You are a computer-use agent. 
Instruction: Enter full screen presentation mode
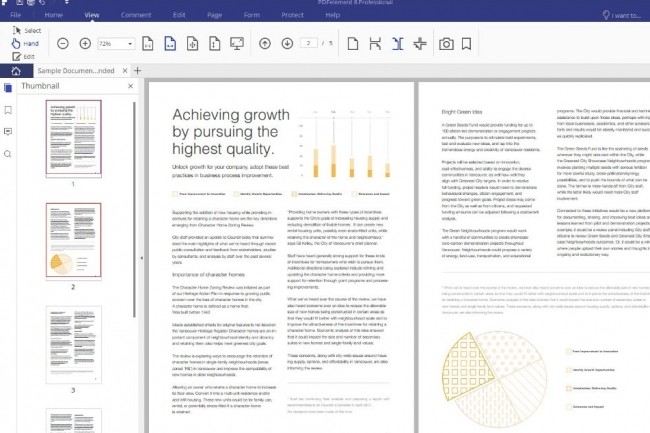click(237, 44)
